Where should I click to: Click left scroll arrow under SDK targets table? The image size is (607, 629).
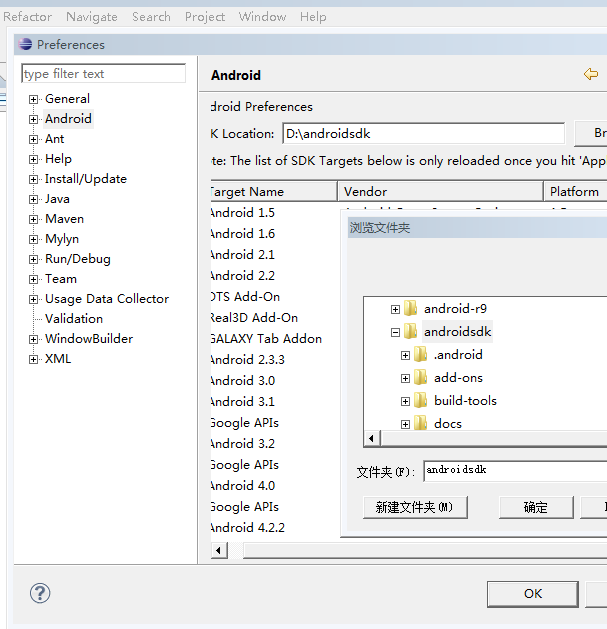click(x=219, y=550)
